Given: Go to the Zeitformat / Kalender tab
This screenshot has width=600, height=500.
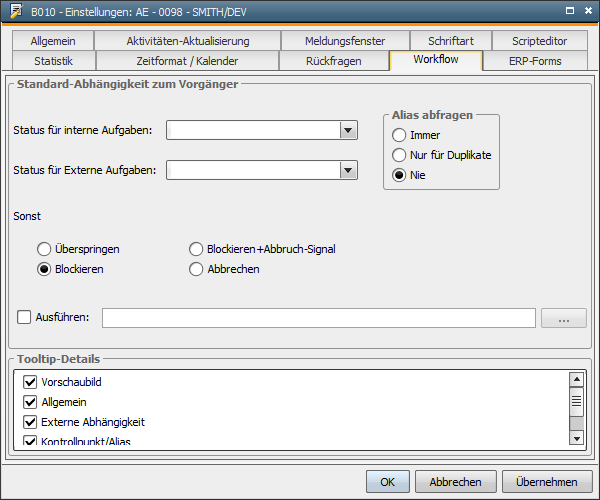Looking at the screenshot, I should tap(188, 61).
